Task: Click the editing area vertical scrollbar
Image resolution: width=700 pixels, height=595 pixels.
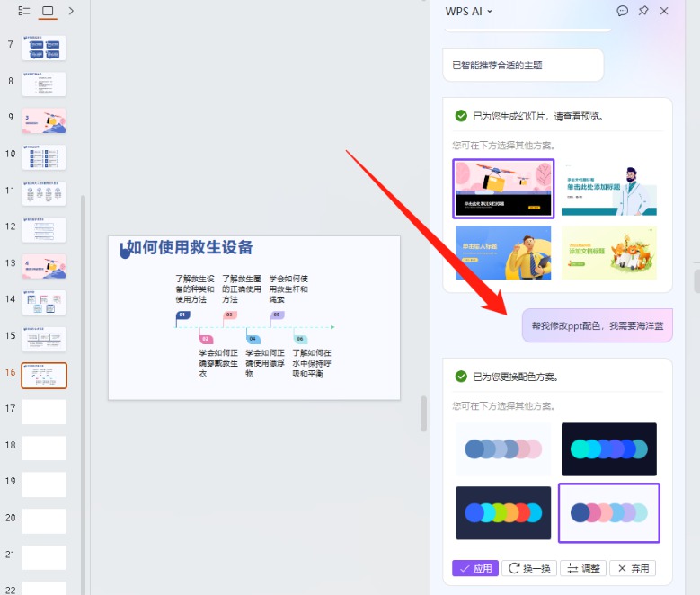Action: coord(423,413)
